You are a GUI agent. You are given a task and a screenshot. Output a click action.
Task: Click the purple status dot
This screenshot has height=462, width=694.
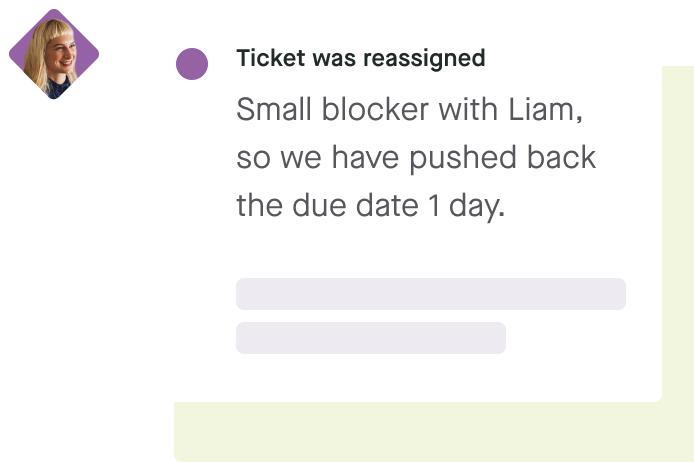(x=192, y=64)
